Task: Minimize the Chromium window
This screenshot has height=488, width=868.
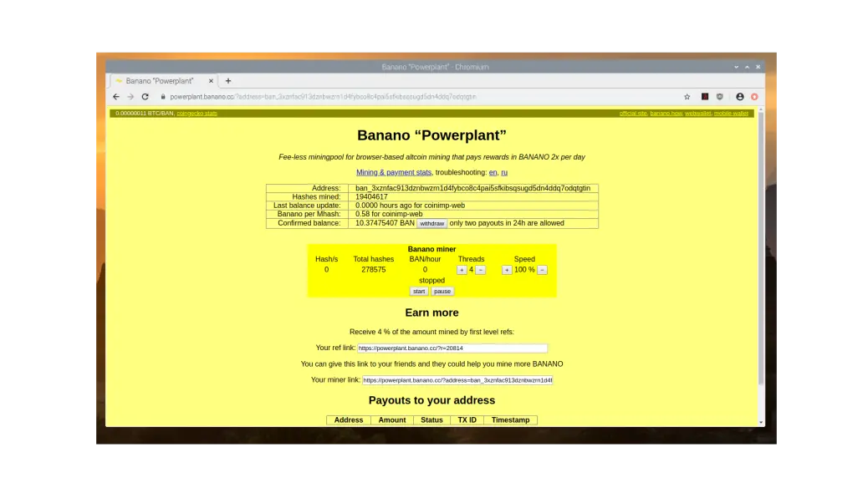Action: coord(736,67)
